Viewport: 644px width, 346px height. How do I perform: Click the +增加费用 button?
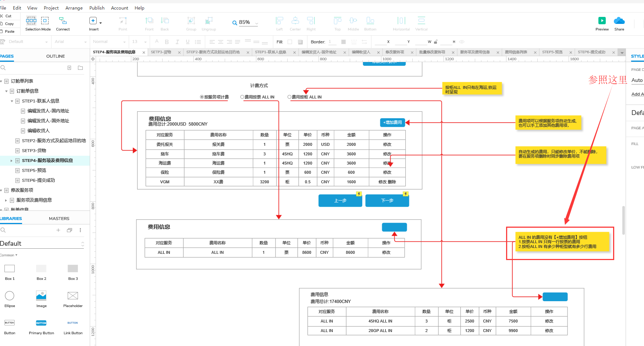(x=392, y=122)
